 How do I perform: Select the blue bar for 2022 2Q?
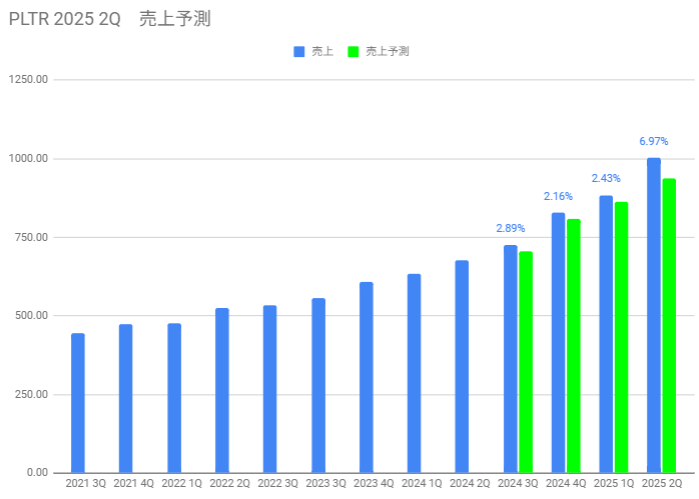coord(222,390)
